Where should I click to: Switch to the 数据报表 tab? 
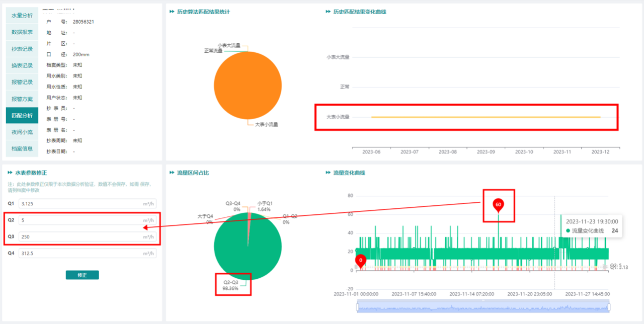click(22, 32)
